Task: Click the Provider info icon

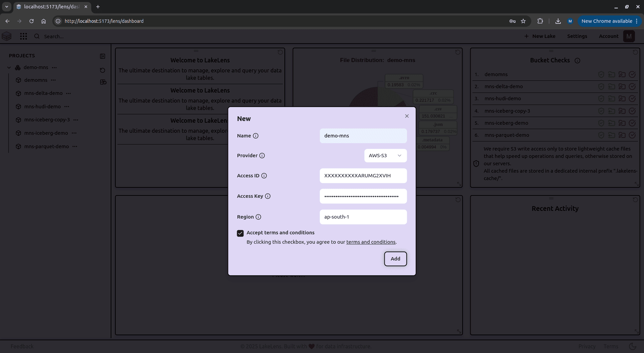Action: pos(262,156)
